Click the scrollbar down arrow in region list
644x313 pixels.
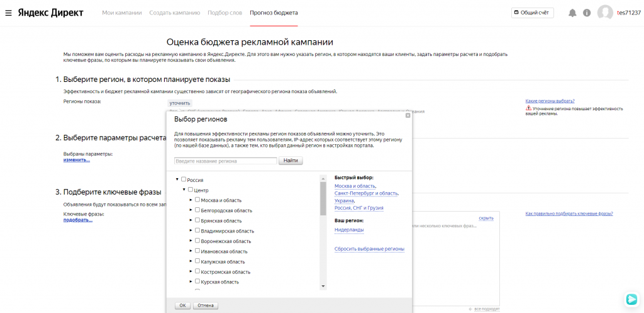point(323,287)
